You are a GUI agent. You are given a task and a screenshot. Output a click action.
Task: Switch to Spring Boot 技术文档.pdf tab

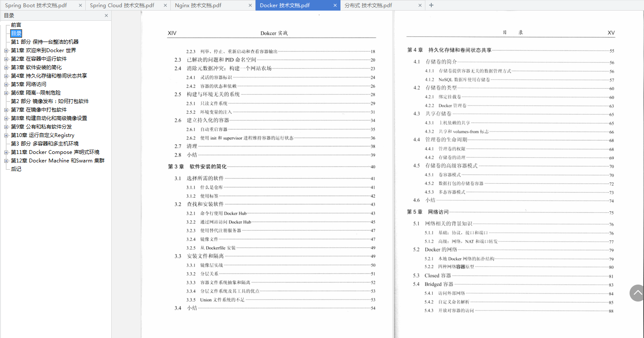tap(36, 6)
